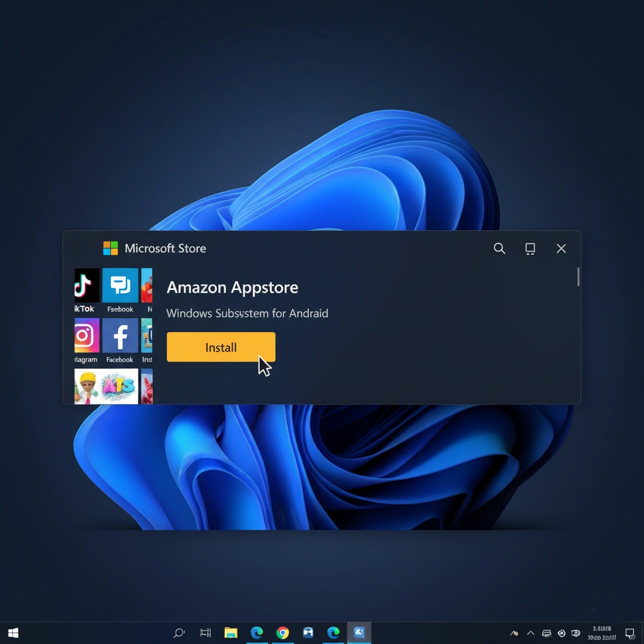
Task: Open Microsoft Edge from the taskbar
Action: click(257, 633)
